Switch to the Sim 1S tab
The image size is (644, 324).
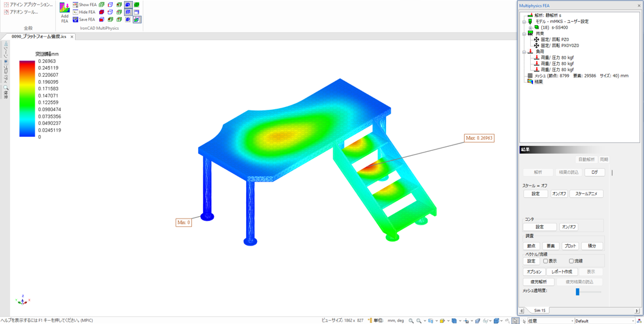tap(540, 311)
